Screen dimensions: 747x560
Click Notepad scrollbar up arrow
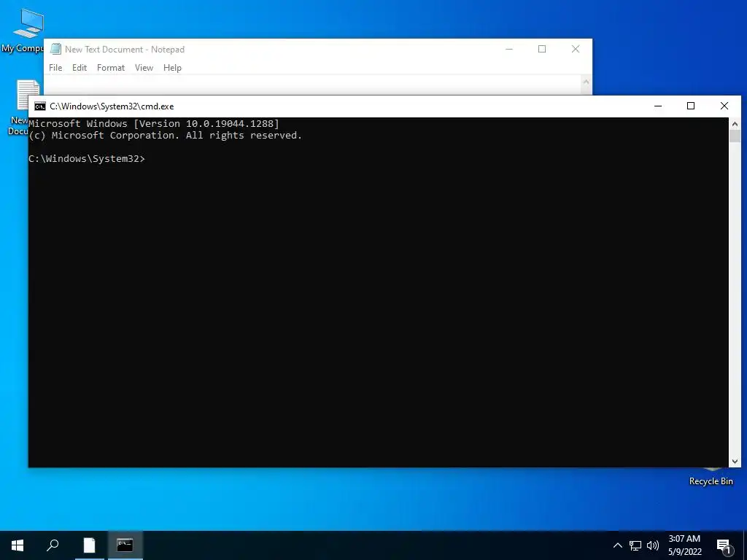tap(586, 82)
